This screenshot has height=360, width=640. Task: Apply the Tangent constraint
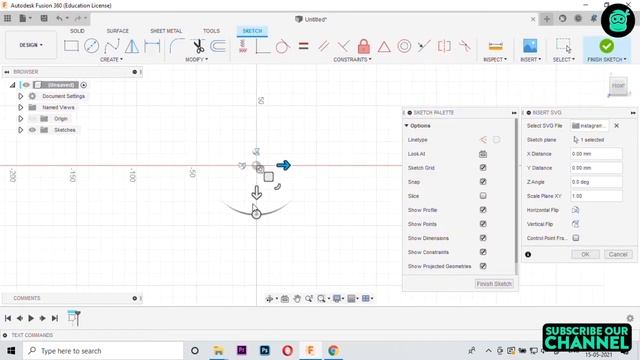pyautogui.click(x=282, y=46)
